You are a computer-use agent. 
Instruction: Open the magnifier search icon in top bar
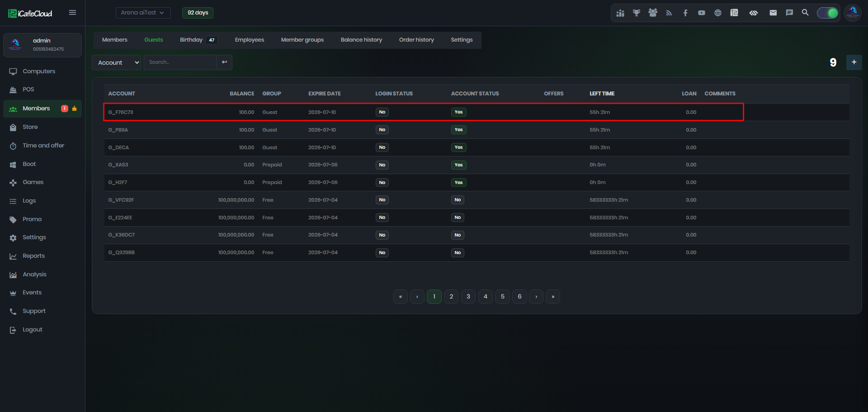pos(805,13)
